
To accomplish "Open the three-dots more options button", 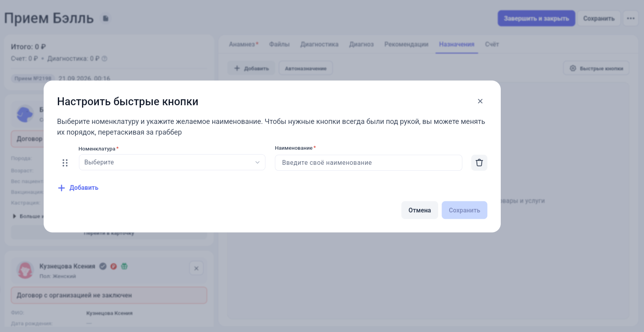I will click(631, 18).
